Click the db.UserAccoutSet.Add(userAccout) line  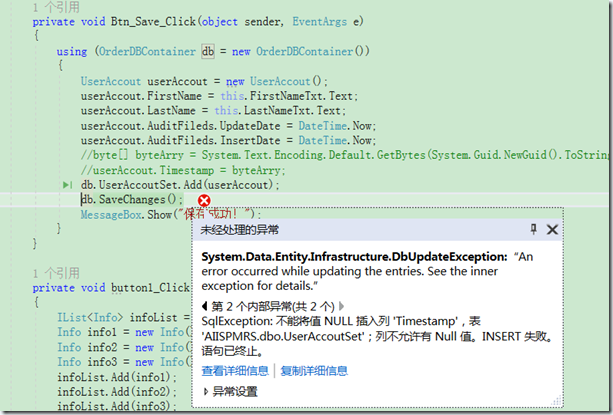(x=180, y=185)
